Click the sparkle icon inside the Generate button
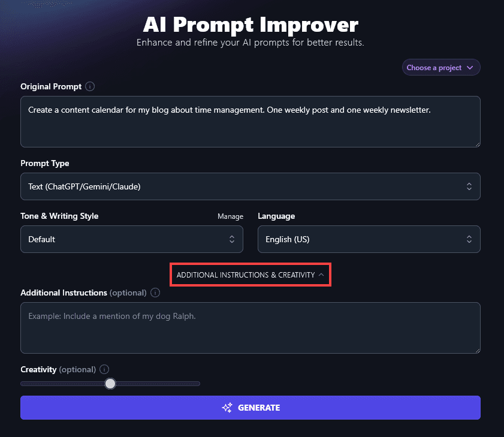The image size is (504, 437). pos(227,408)
